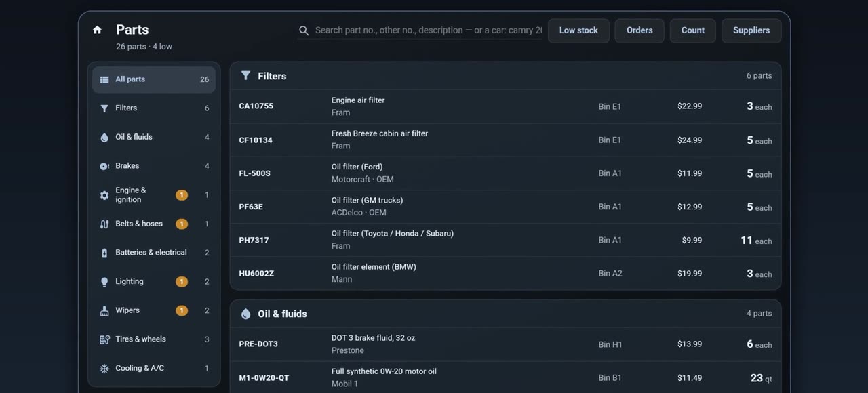Click 'Oil filter (GM trucks)' description

click(x=367, y=200)
